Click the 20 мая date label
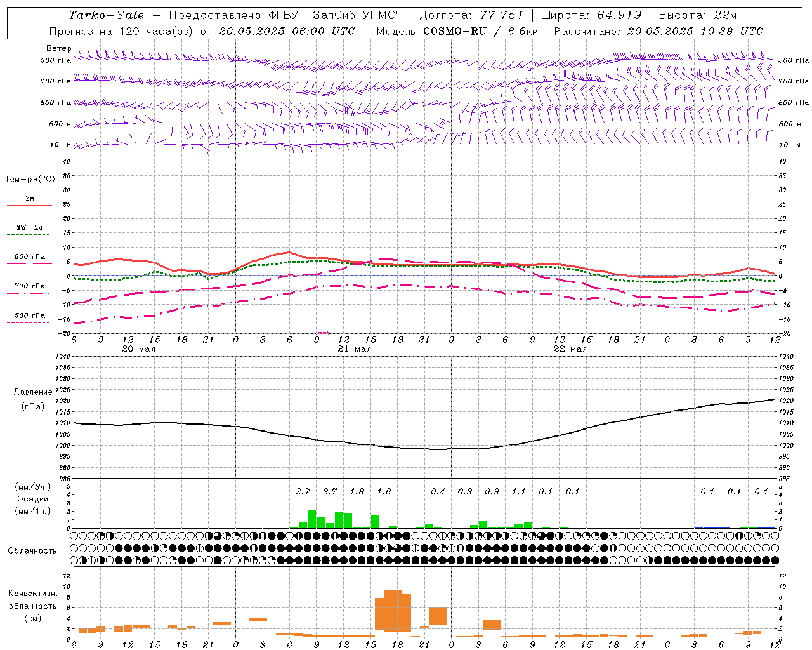 [138, 349]
